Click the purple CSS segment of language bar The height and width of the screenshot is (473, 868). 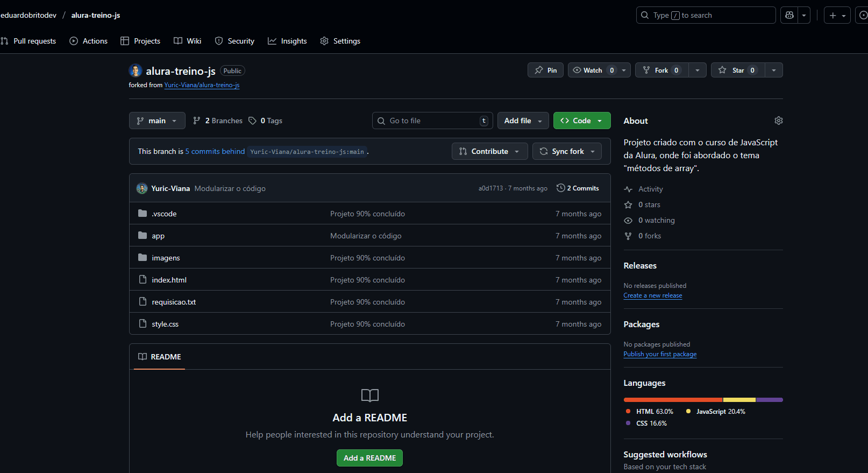click(770, 400)
